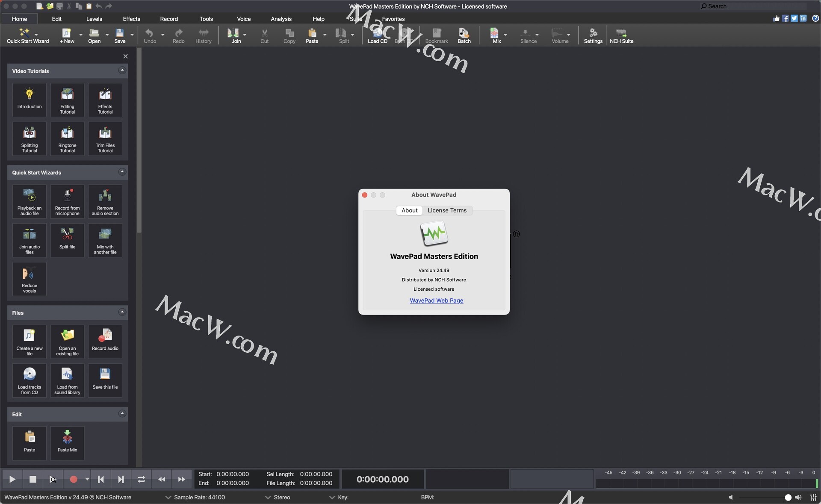Click the Open toolbar icon
Viewport: 821px width, 504px height.
(94, 35)
